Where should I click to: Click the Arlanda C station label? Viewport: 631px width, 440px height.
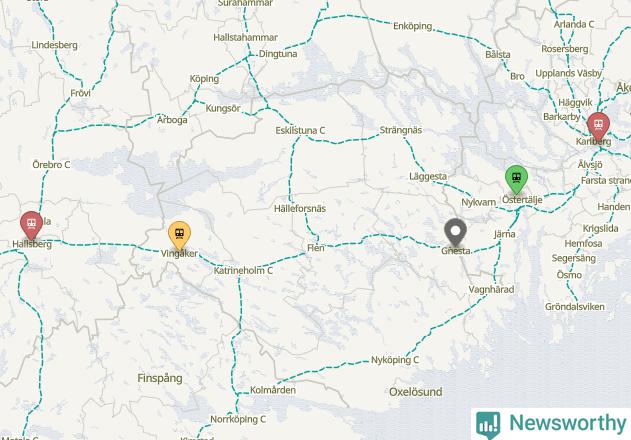[574, 24]
